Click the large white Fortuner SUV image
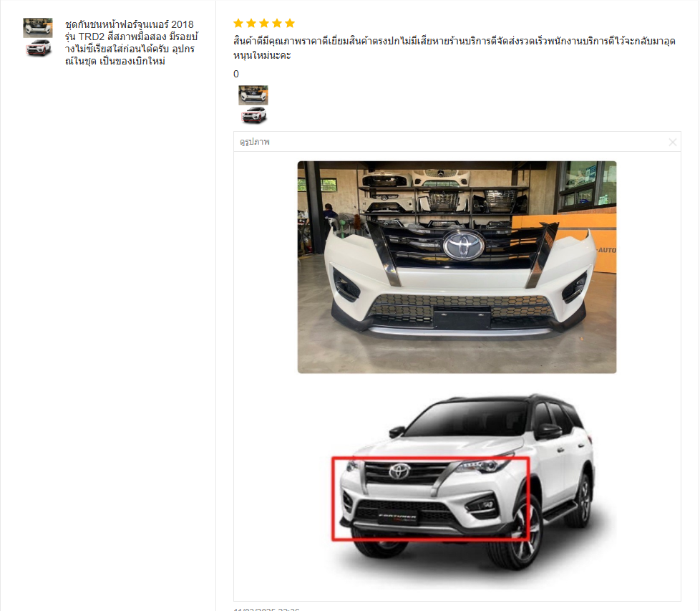Image resolution: width=700 pixels, height=611 pixels. click(x=466, y=482)
